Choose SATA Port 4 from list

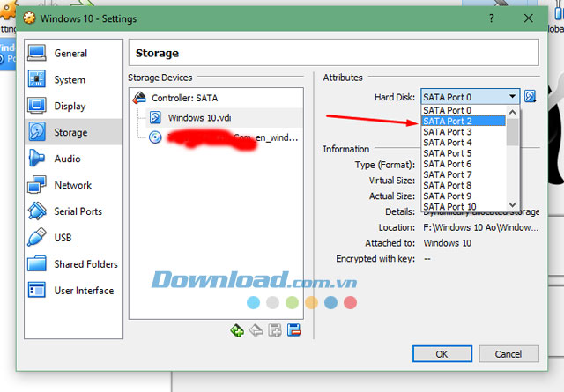(464, 143)
